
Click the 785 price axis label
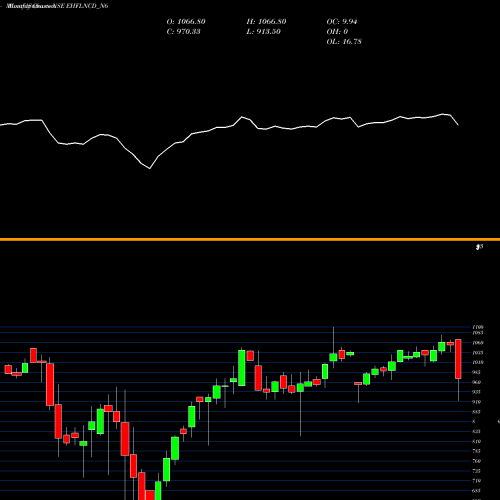coord(476,451)
